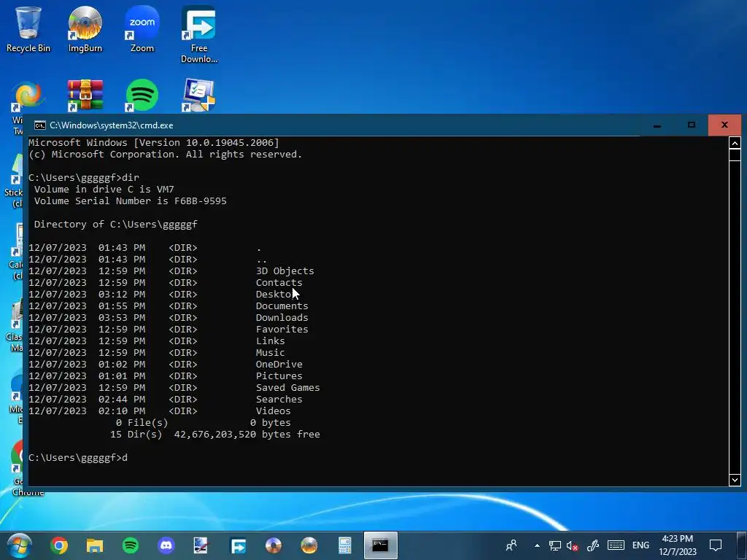
Task: Click the current prompt line ending in d
Action: point(77,458)
